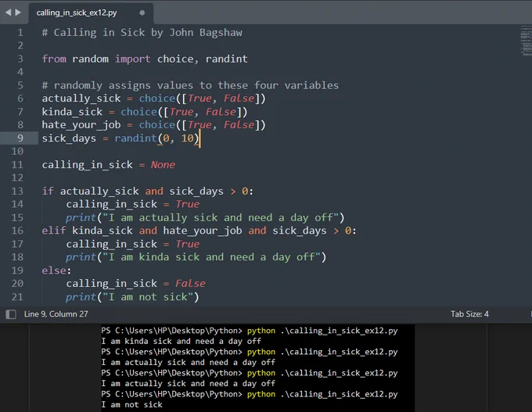Click line number 9 in gutter
This screenshot has height=412, width=532.
coord(20,138)
